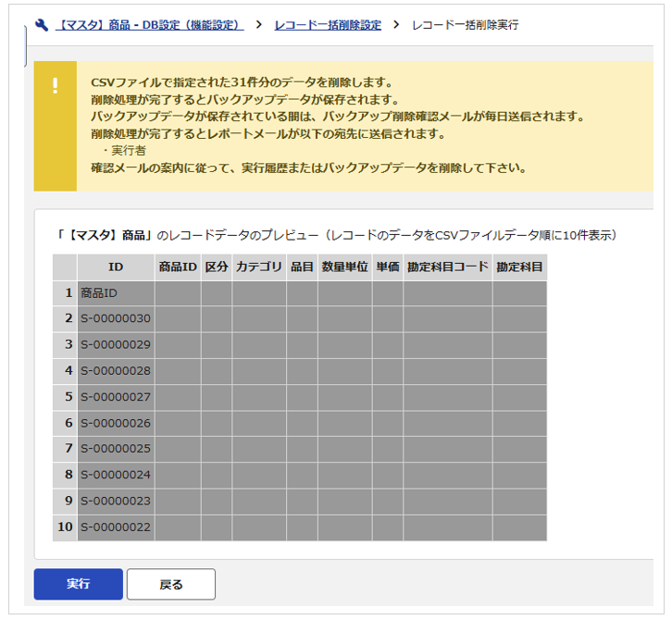Click the 戻る button

(x=171, y=584)
